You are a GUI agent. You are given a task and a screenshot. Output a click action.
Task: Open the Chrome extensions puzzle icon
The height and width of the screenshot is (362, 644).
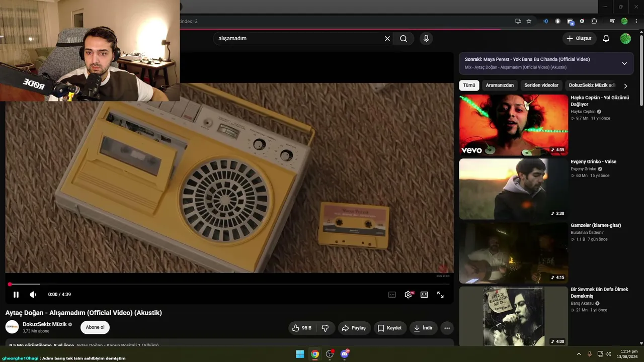point(594,21)
